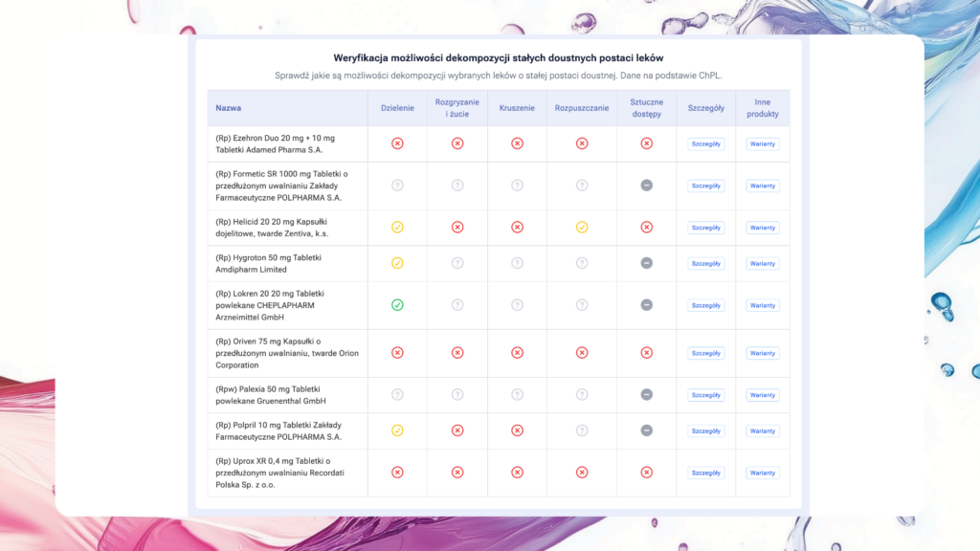Click grey minus icon in Formetic SR row
The image size is (980, 551).
[646, 186]
